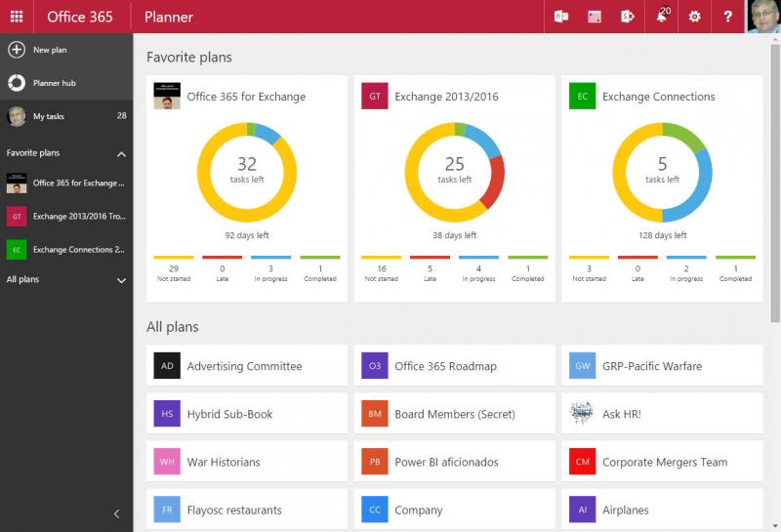Select Exchange Connections 2... sidebar plan
Viewport: 781px width, 532px height.
(x=66, y=250)
